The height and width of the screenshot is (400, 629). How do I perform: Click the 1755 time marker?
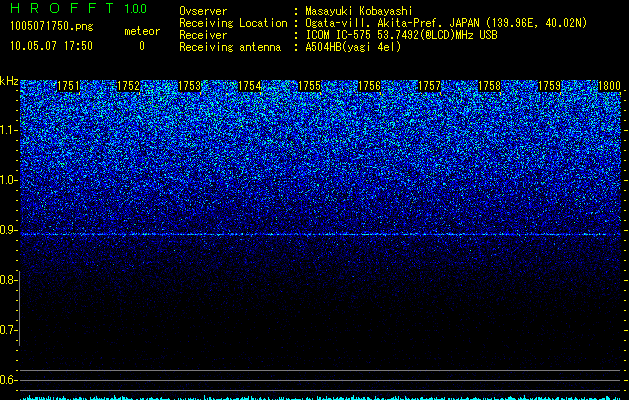pyautogui.click(x=309, y=86)
